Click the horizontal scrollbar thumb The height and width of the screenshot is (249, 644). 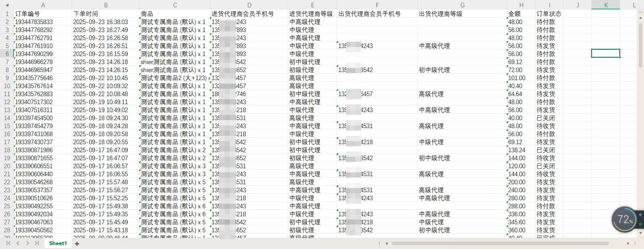pos(500,243)
